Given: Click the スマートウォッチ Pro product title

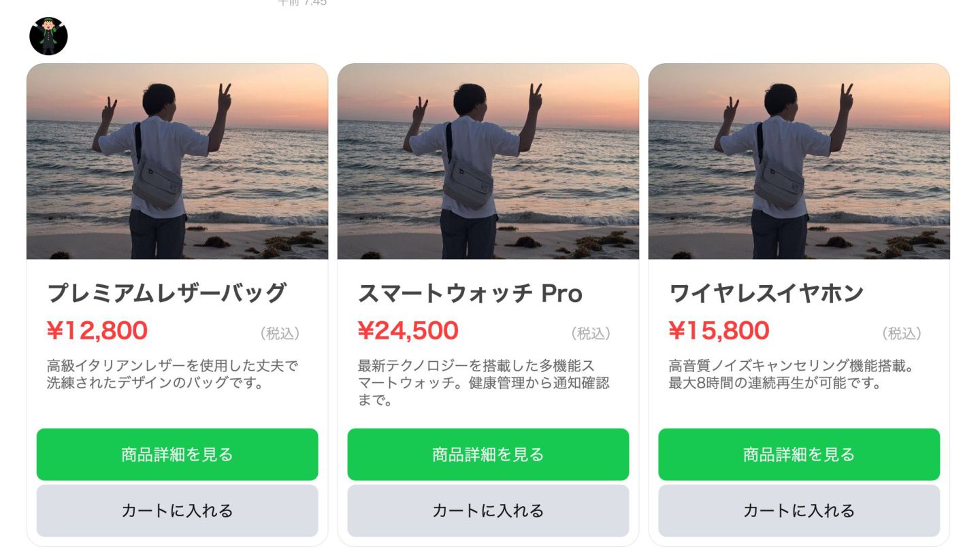Looking at the screenshot, I should coord(470,293).
